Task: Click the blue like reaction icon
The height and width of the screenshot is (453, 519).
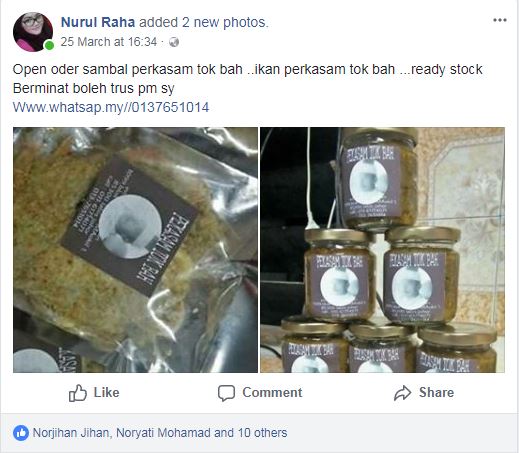Action: pyautogui.click(x=21, y=433)
